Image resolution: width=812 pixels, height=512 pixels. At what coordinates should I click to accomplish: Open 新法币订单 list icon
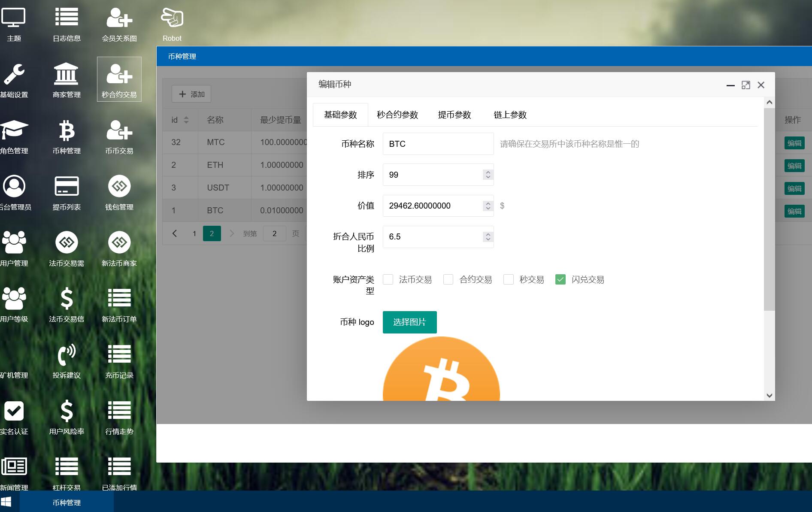(x=119, y=305)
